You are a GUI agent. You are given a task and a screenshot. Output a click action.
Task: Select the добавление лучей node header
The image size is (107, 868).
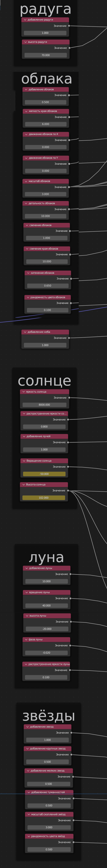point(44,436)
